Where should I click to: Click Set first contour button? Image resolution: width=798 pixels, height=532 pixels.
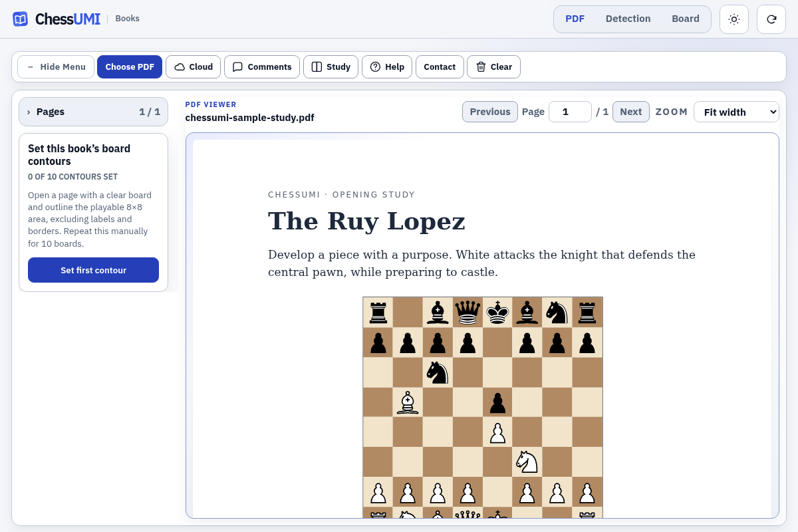93,270
